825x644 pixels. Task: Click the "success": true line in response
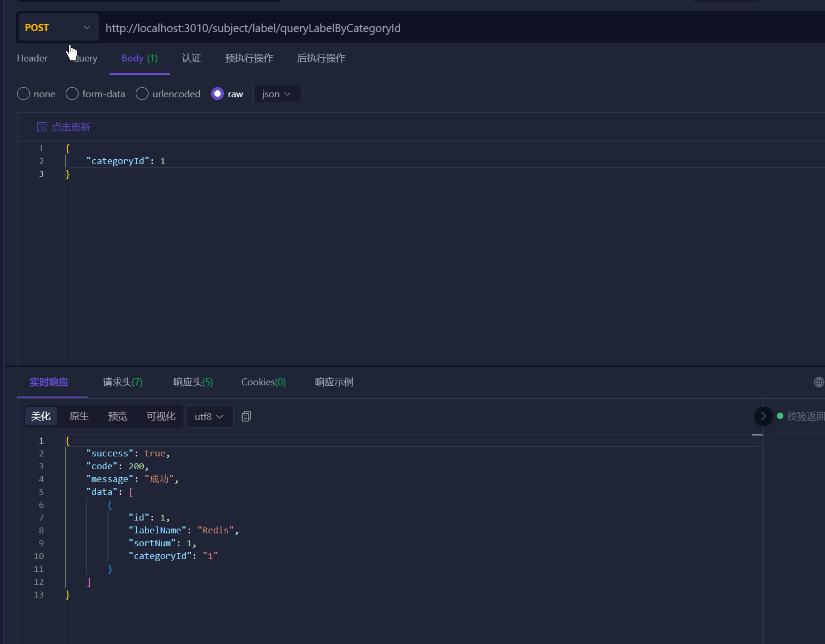click(128, 453)
